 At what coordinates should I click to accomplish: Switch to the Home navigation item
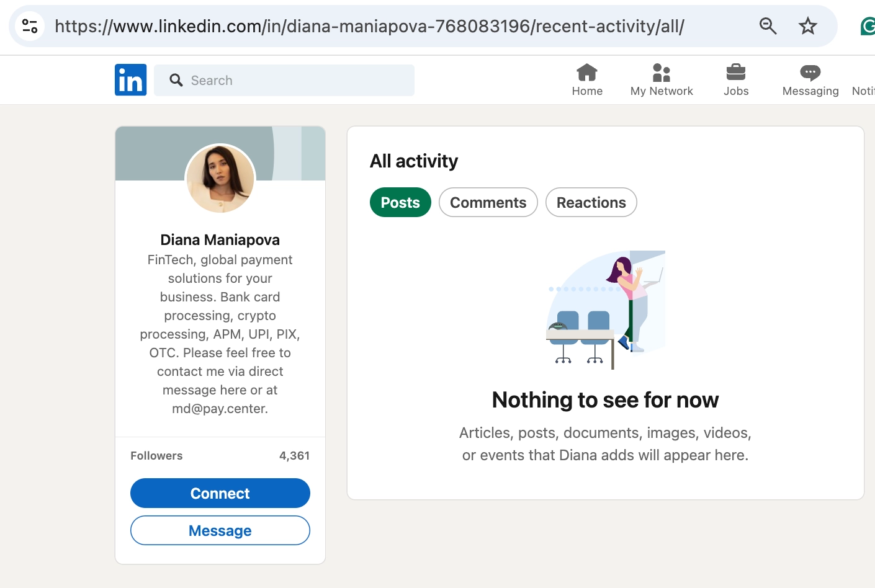[x=587, y=79]
